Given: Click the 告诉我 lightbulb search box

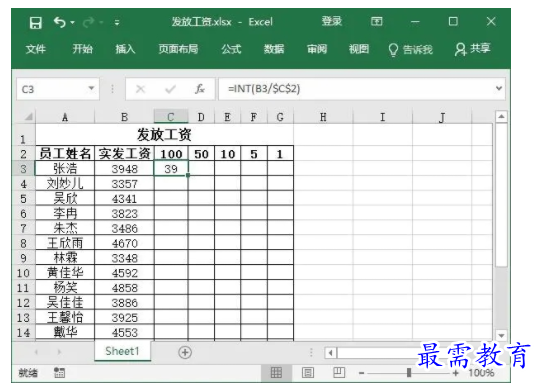Looking at the screenshot, I should point(410,49).
